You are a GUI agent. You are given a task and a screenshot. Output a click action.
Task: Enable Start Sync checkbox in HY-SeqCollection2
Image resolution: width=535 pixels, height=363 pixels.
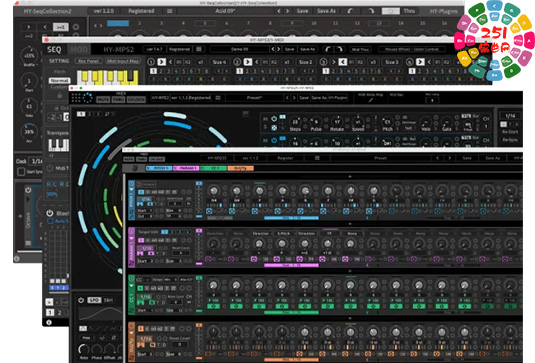pos(21,172)
